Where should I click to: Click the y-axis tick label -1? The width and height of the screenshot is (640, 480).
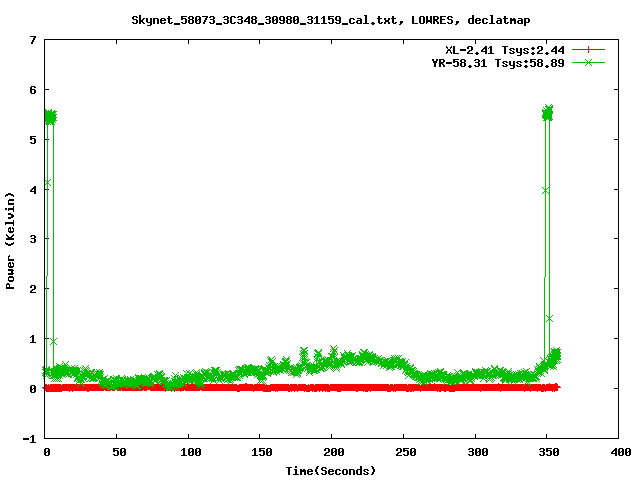(x=29, y=439)
